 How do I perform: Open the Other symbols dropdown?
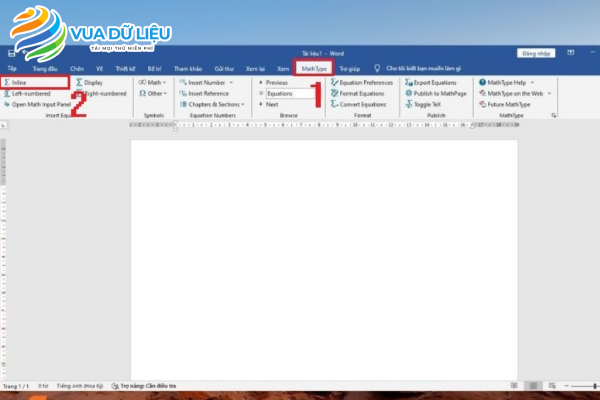tap(153, 93)
